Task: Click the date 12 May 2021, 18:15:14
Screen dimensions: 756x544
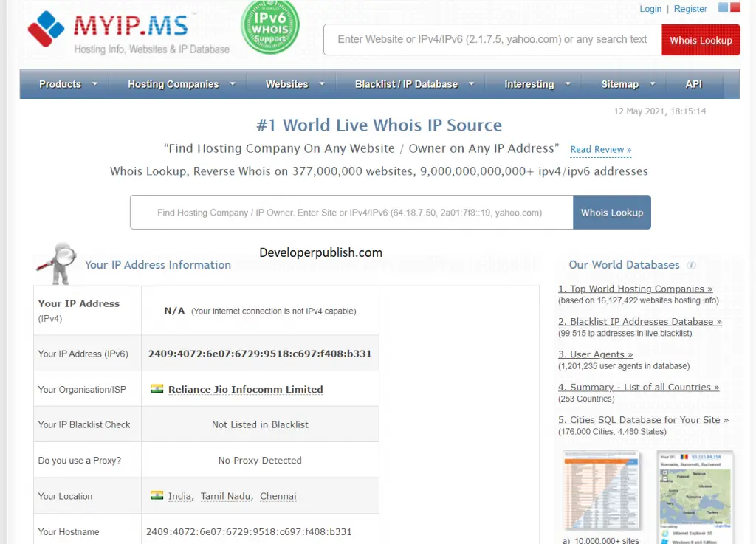Action: [x=659, y=111]
